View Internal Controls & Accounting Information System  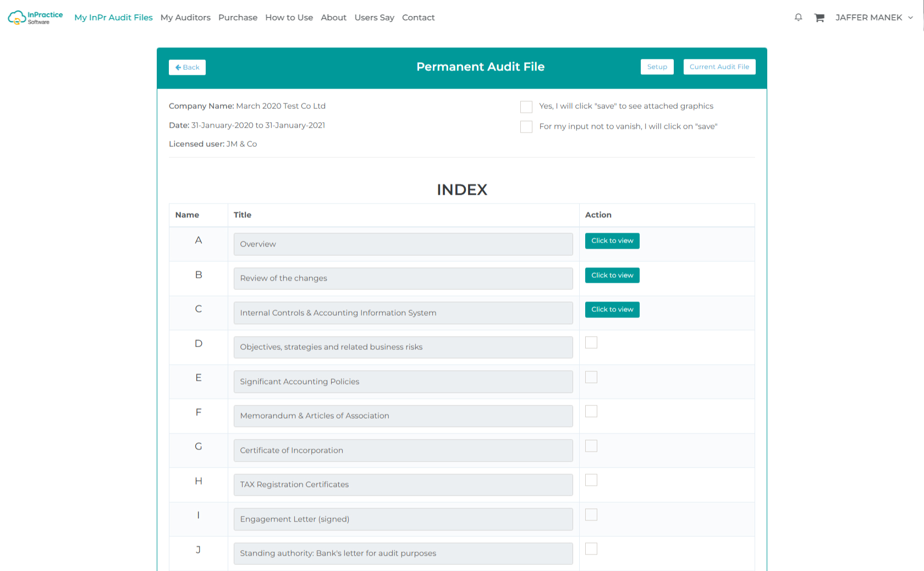click(x=612, y=310)
